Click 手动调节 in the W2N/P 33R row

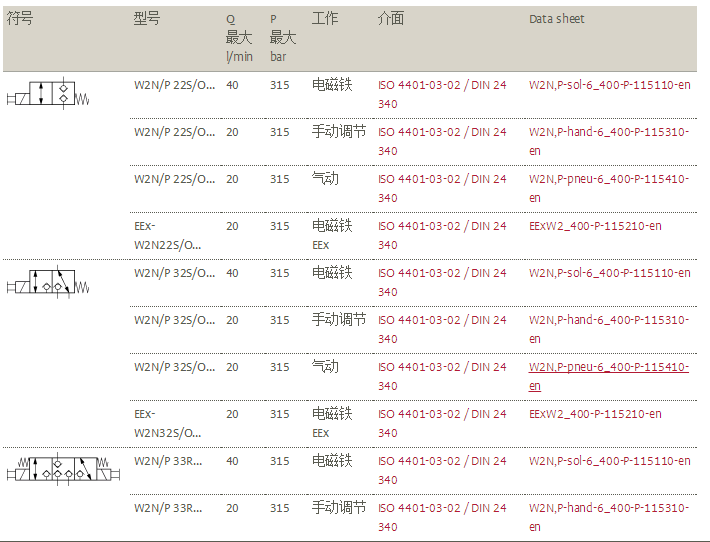(x=339, y=508)
